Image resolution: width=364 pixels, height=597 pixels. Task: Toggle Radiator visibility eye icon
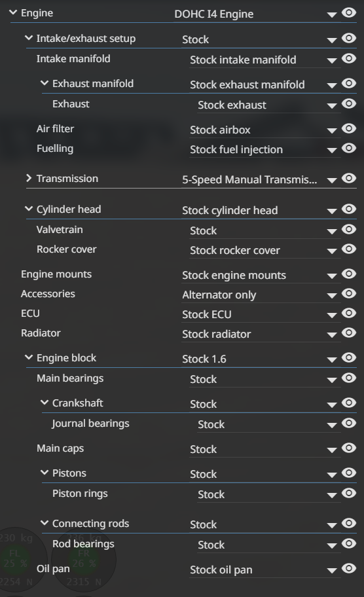(x=349, y=333)
